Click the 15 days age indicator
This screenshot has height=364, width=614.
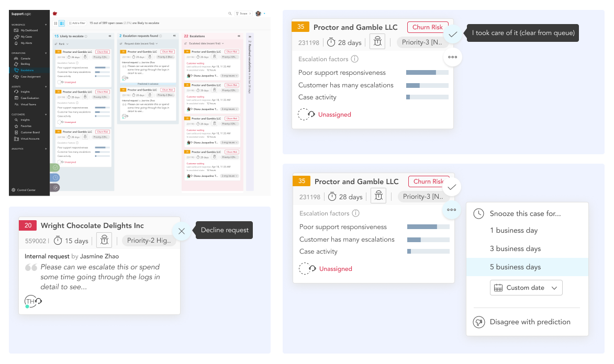71,241
